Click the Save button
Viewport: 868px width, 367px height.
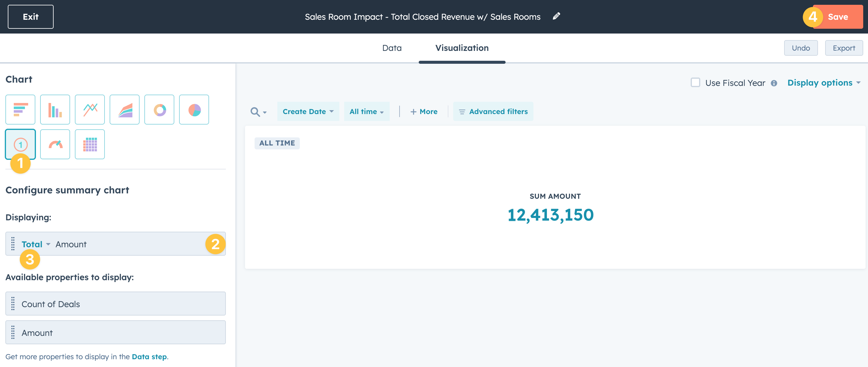point(838,17)
